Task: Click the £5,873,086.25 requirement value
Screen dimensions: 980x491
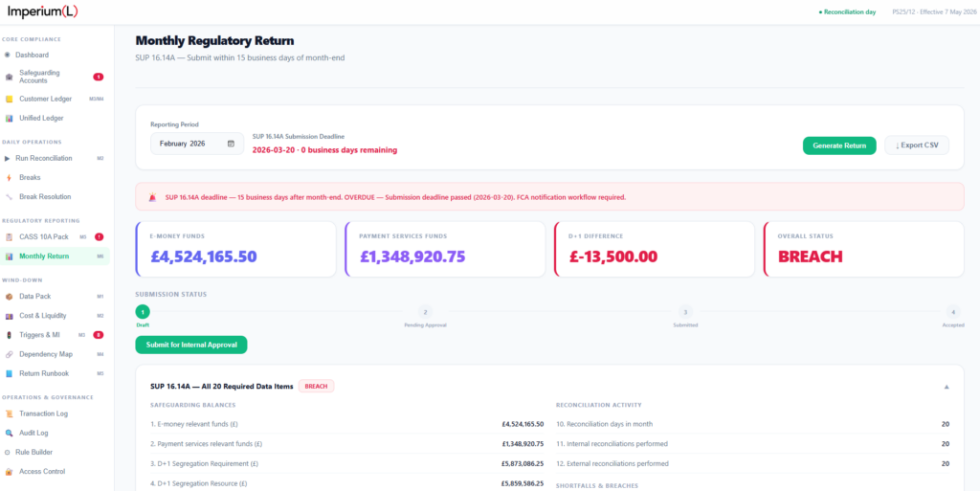Action: pyautogui.click(x=523, y=464)
